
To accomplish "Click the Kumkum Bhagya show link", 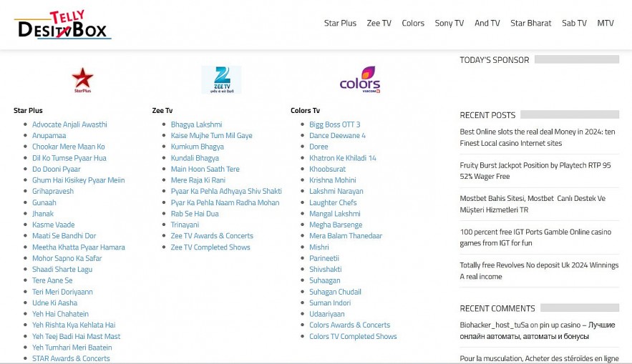I will point(197,147).
